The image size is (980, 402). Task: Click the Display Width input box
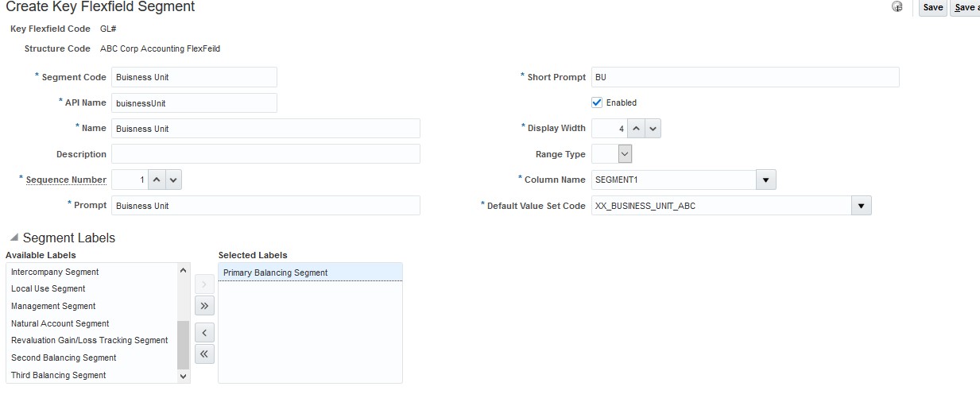coord(610,128)
